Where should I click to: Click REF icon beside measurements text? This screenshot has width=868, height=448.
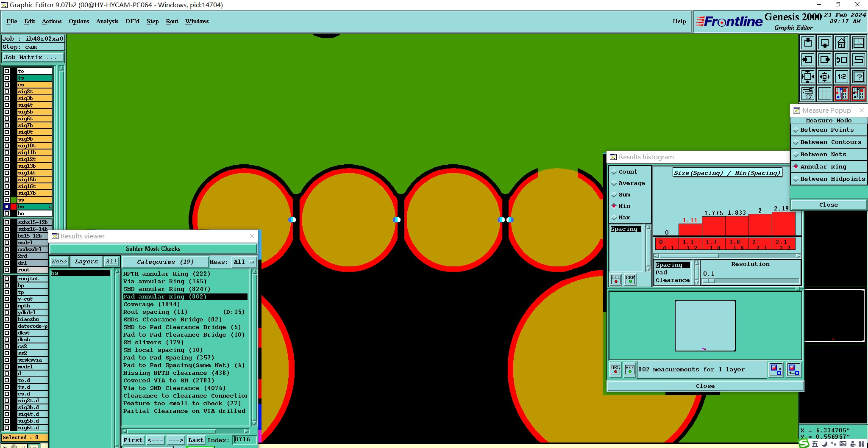630,370
